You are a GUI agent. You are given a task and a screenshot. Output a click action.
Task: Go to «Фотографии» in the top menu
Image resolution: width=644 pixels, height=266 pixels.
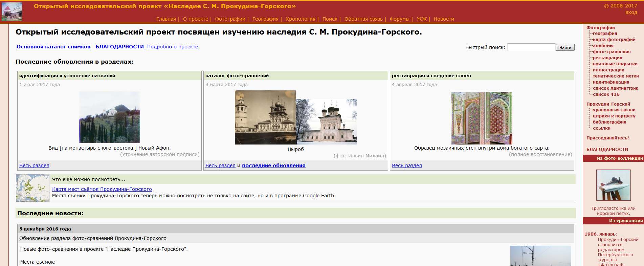(x=230, y=19)
